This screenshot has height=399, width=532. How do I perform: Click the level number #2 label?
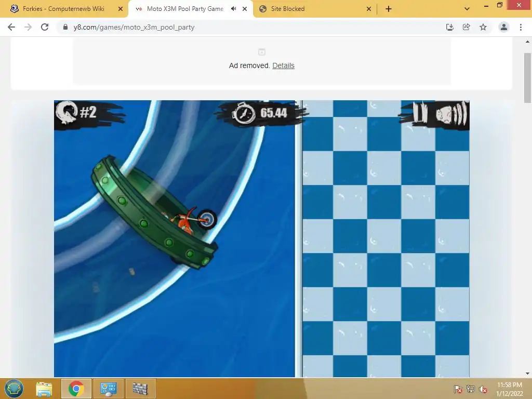click(x=88, y=112)
